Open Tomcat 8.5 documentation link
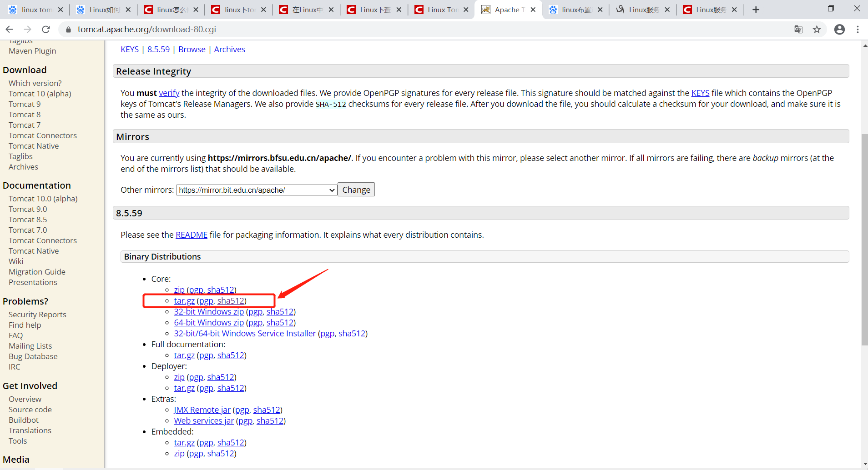868x470 pixels. 28,220
